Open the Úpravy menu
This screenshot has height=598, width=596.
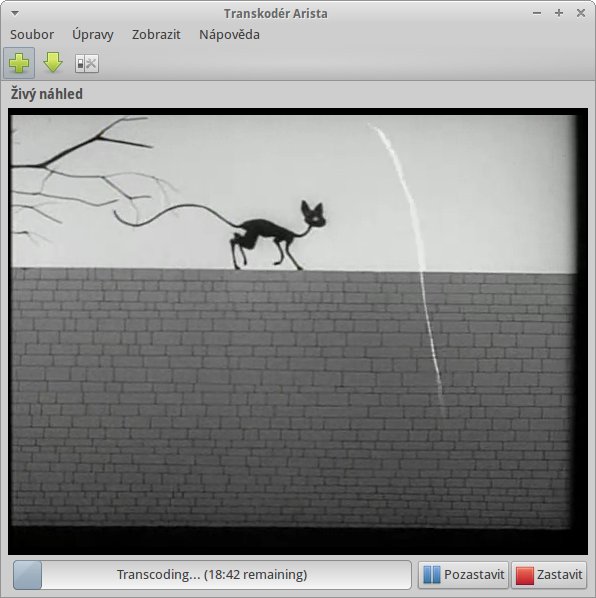click(93, 35)
